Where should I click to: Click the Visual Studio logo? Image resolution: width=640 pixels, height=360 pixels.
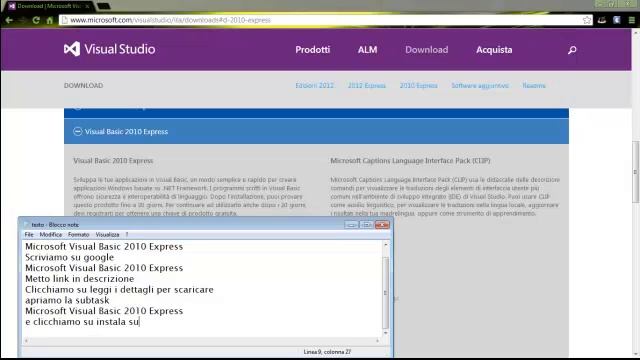point(109,49)
